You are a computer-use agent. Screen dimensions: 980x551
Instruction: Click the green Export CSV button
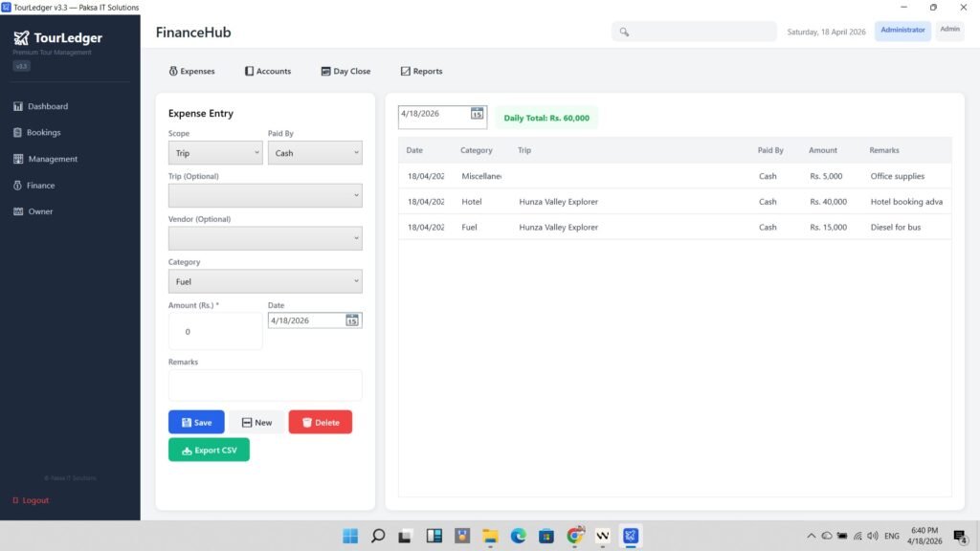[209, 450]
